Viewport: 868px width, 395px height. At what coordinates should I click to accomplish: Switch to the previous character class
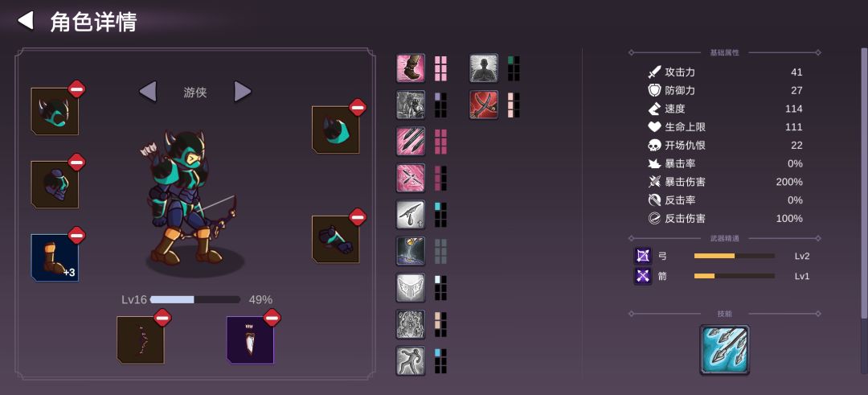(x=148, y=92)
